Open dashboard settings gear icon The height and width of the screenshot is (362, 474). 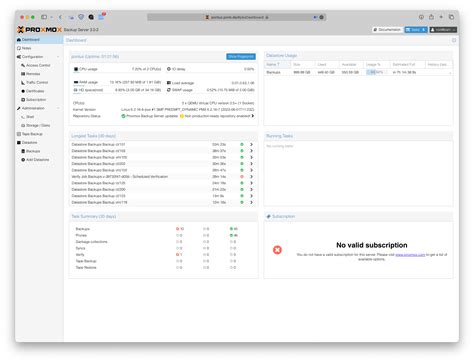pos(454,40)
